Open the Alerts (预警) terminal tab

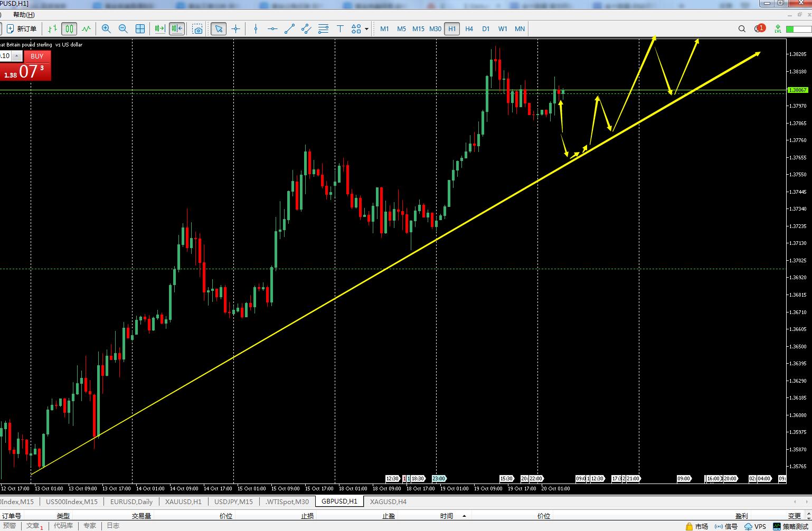pyautogui.click(x=10, y=526)
